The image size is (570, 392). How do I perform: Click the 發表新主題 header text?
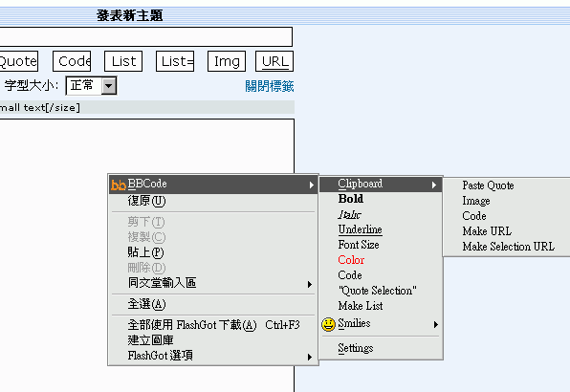(129, 15)
